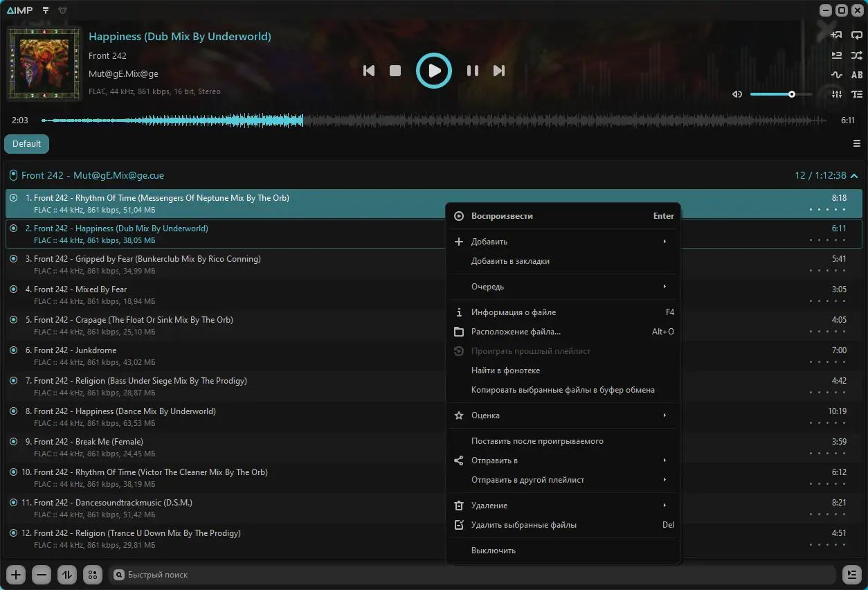Click the Быстрый поиск search field
868x590 pixels.
click(x=472, y=575)
